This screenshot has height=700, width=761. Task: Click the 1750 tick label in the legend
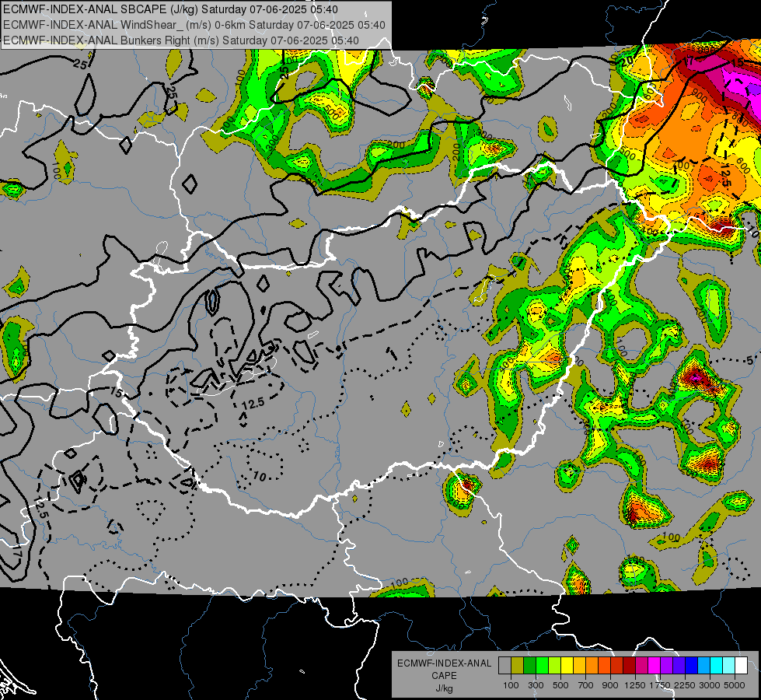[x=660, y=685]
